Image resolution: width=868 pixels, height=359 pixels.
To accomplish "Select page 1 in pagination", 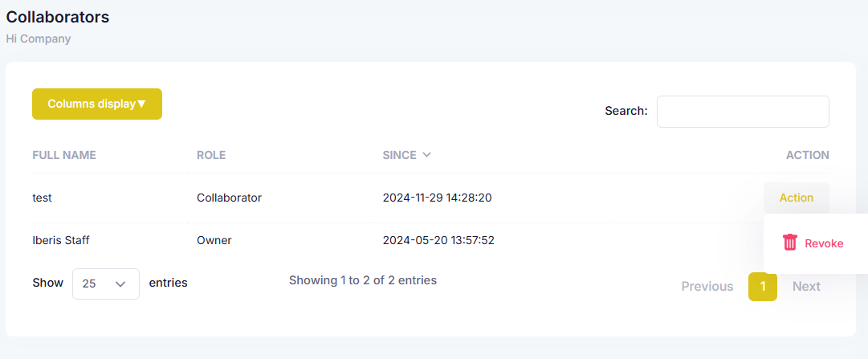I will pyautogui.click(x=763, y=287).
